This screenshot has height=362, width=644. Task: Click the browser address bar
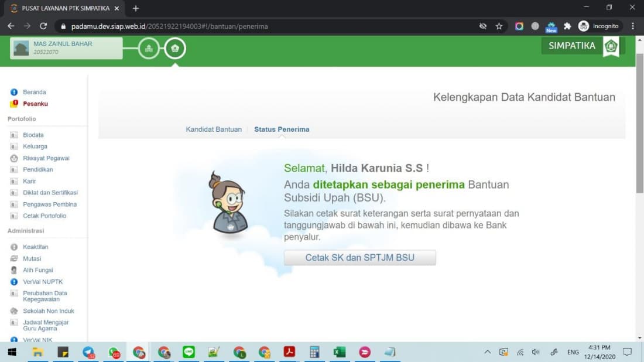[x=234, y=26]
